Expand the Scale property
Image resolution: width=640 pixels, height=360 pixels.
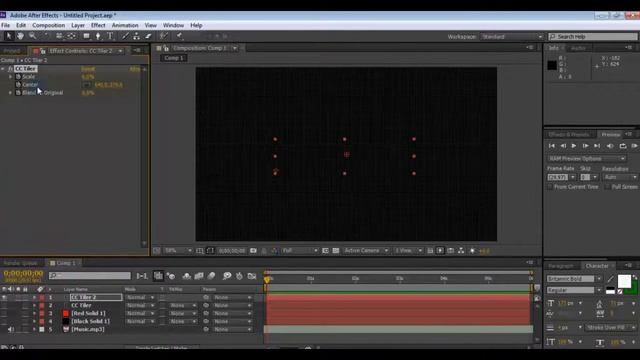pyautogui.click(x=11, y=77)
